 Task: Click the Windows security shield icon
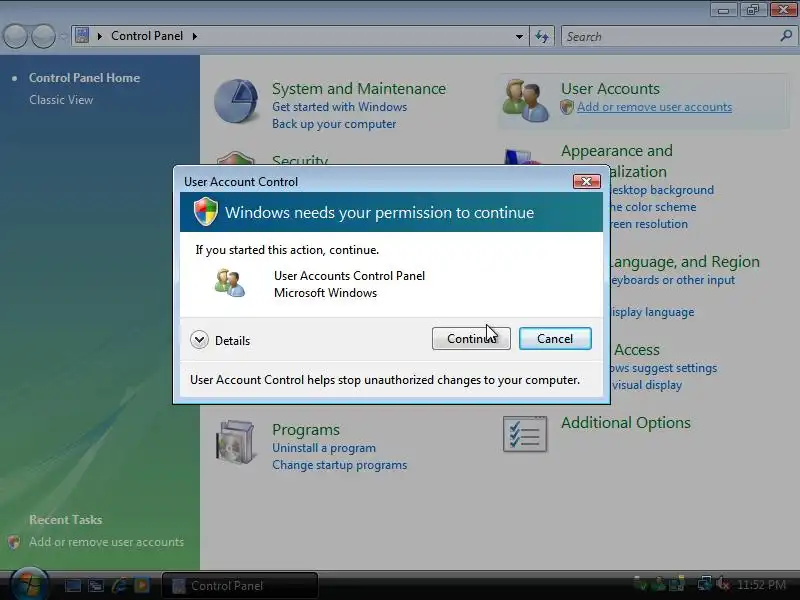(x=206, y=211)
